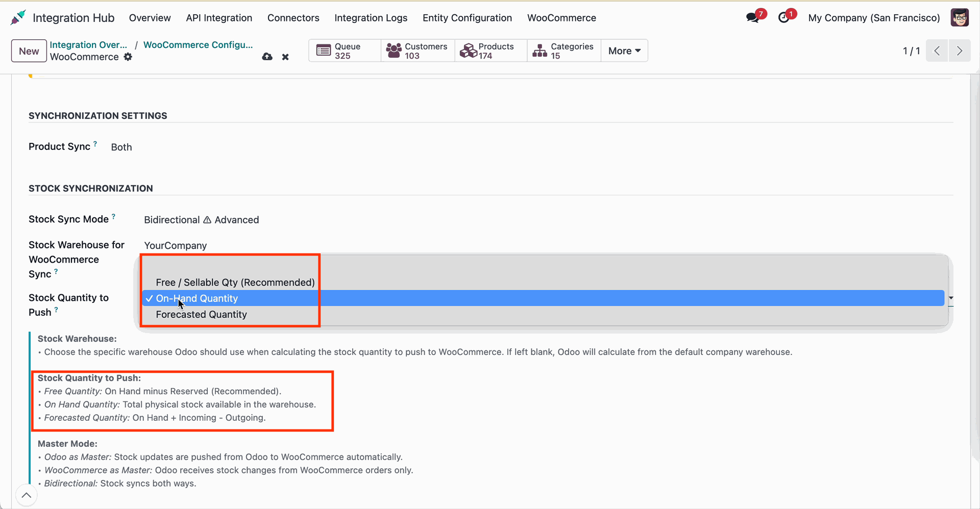Click the cloud upload save icon
980x509 pixels.
click(267, 57)
